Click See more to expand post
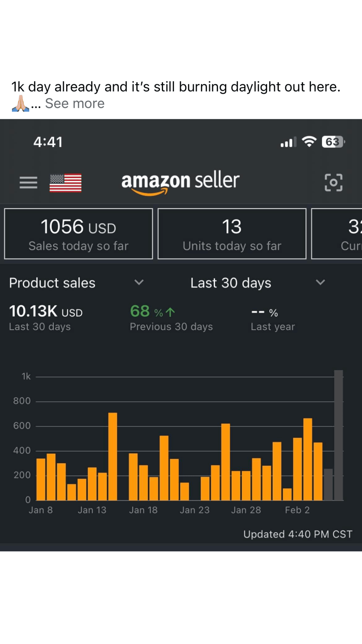This screenshot has width=362, height=644. tap(74, 103)
